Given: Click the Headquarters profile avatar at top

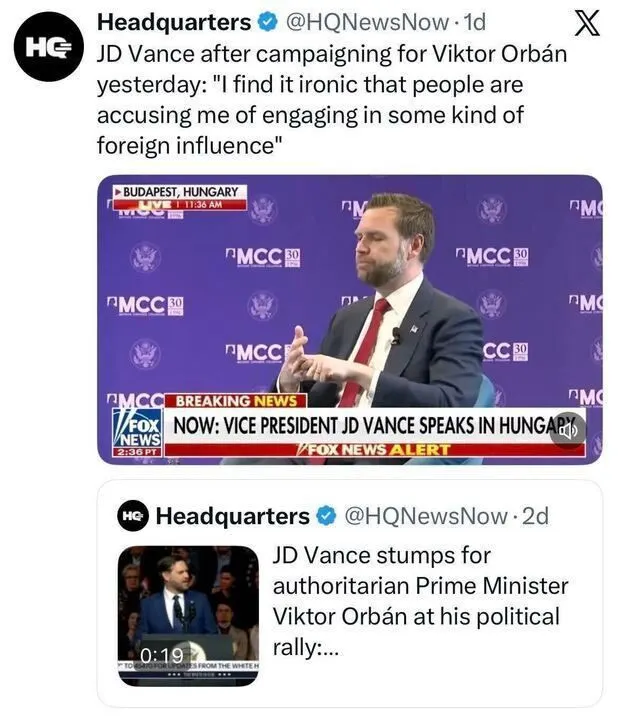Looking at the screenshot, I should coord(48,47).
